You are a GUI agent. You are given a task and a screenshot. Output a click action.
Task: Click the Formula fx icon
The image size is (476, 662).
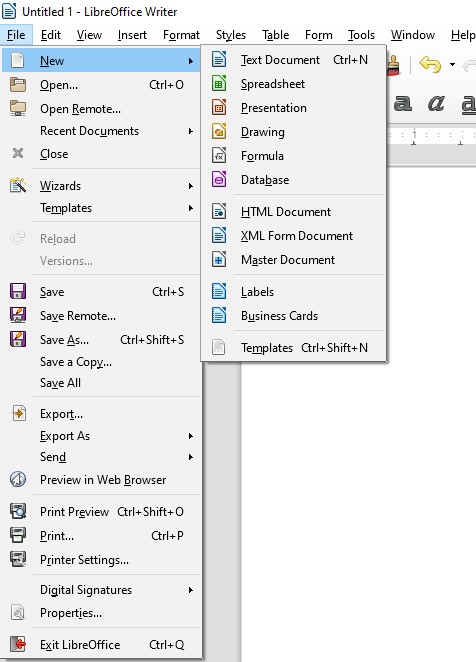point(219,156)
